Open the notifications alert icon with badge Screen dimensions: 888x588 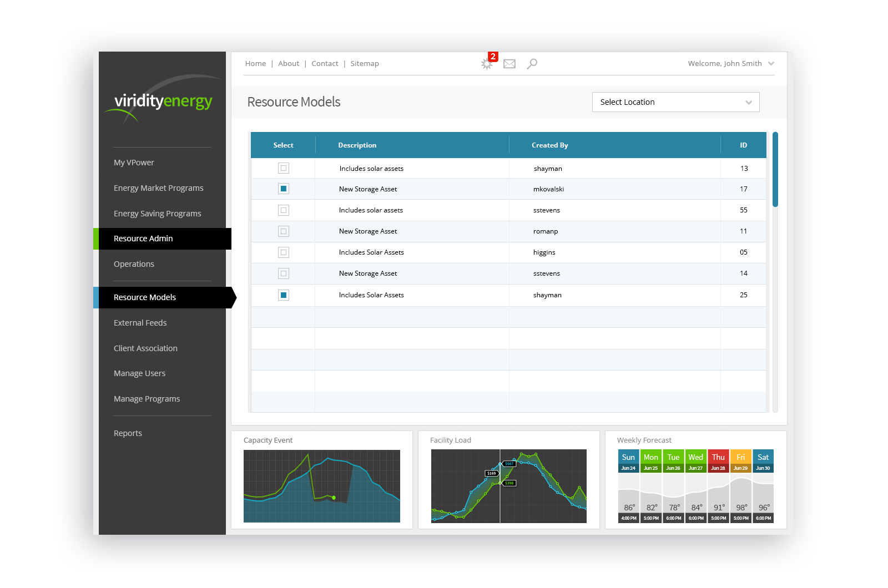tap(488, 62)
